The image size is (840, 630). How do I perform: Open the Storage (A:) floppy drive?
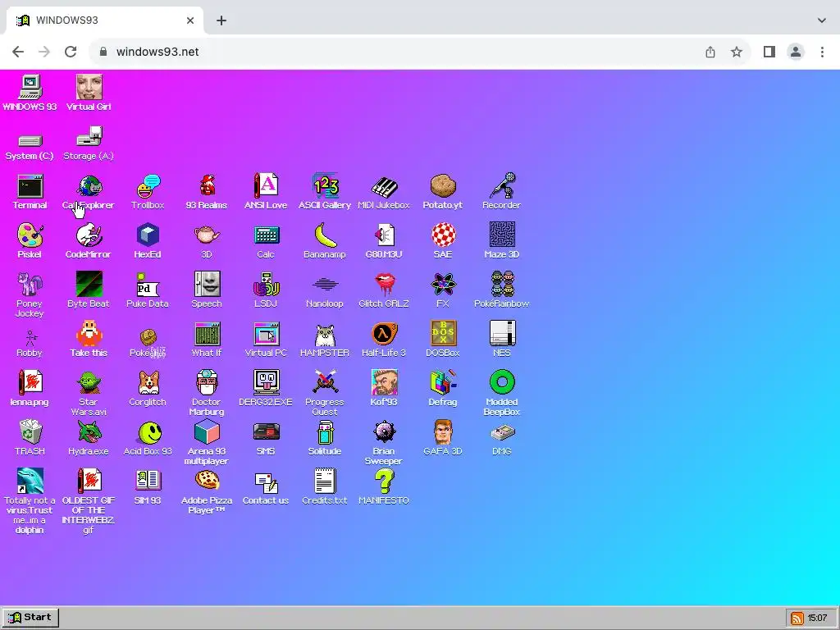point(89,137)
